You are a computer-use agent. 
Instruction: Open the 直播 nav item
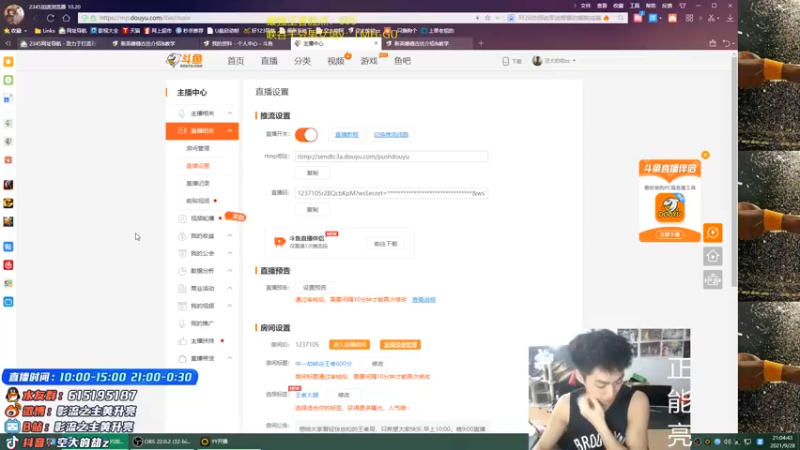[269, 61]
